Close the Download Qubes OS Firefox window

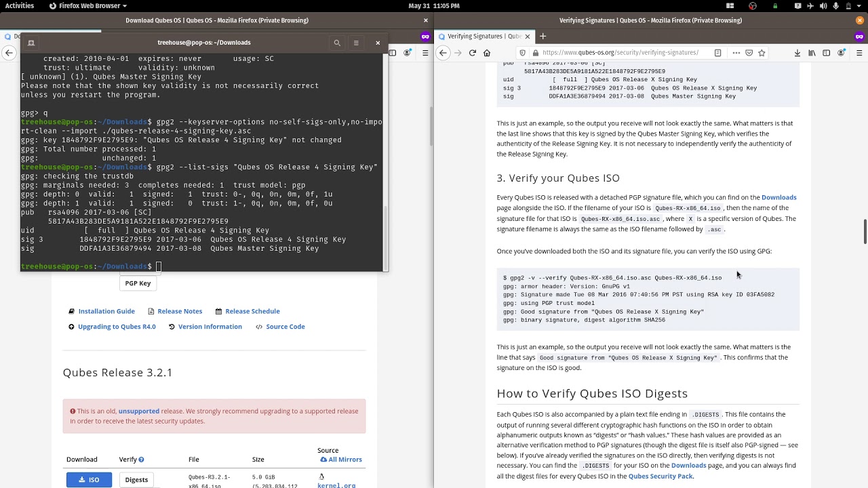click(426, 20)
